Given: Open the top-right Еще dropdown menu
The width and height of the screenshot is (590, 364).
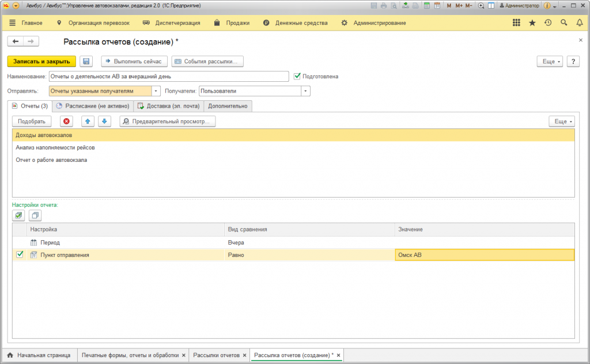Looking at the screenshot, I should [x=549, y=61].
